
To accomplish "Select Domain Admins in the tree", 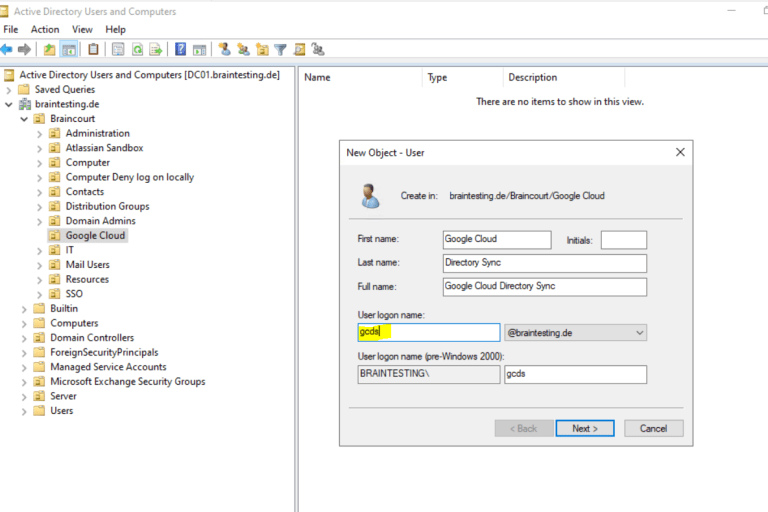I will coord(100,221).
